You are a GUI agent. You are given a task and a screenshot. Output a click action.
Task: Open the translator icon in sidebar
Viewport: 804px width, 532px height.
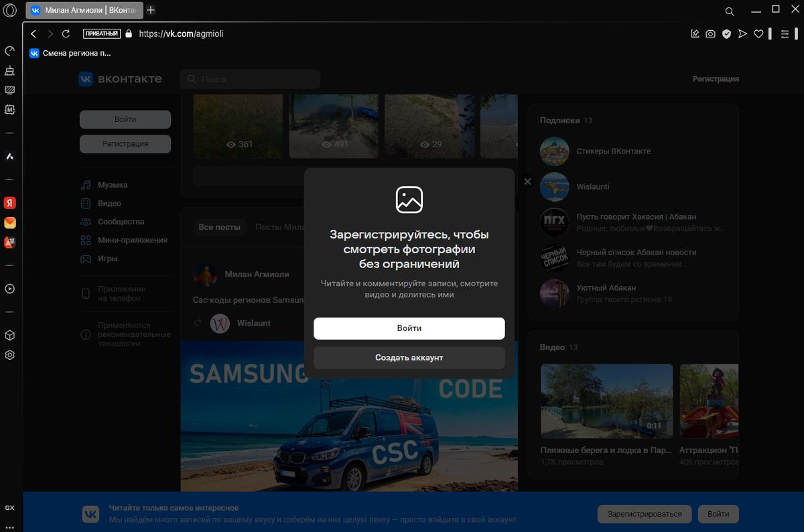[10, 243]
